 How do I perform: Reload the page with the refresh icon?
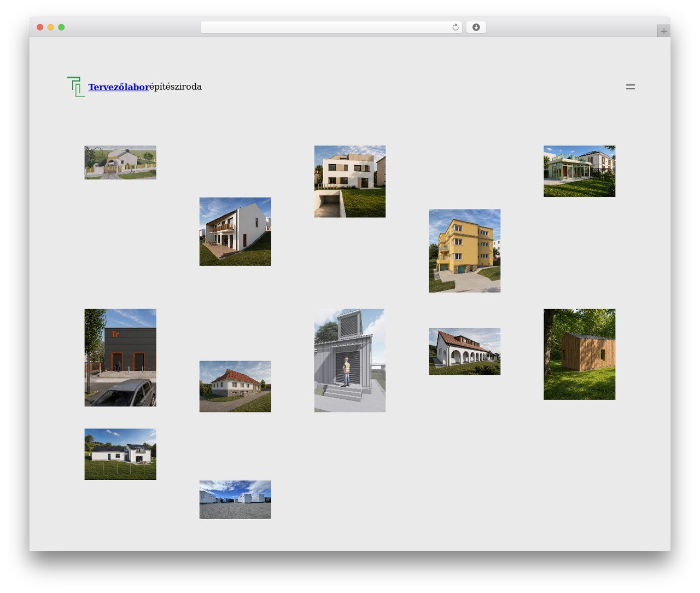tap(456, 27)
